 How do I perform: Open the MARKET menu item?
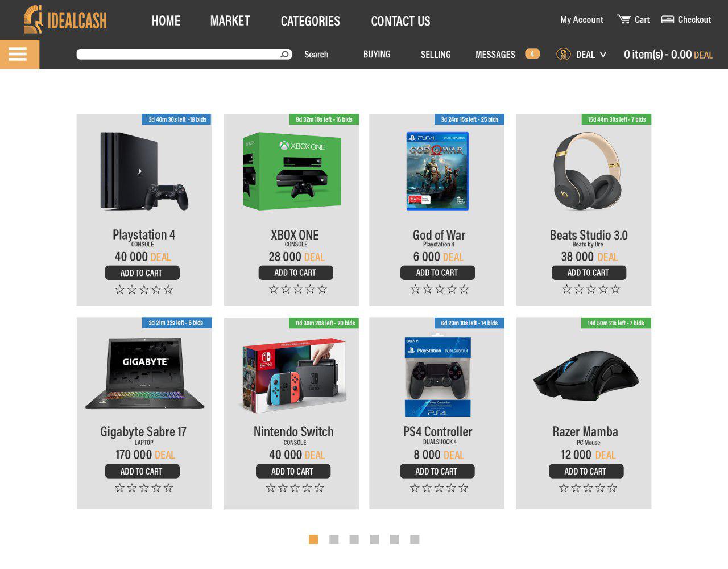[230, 21]
